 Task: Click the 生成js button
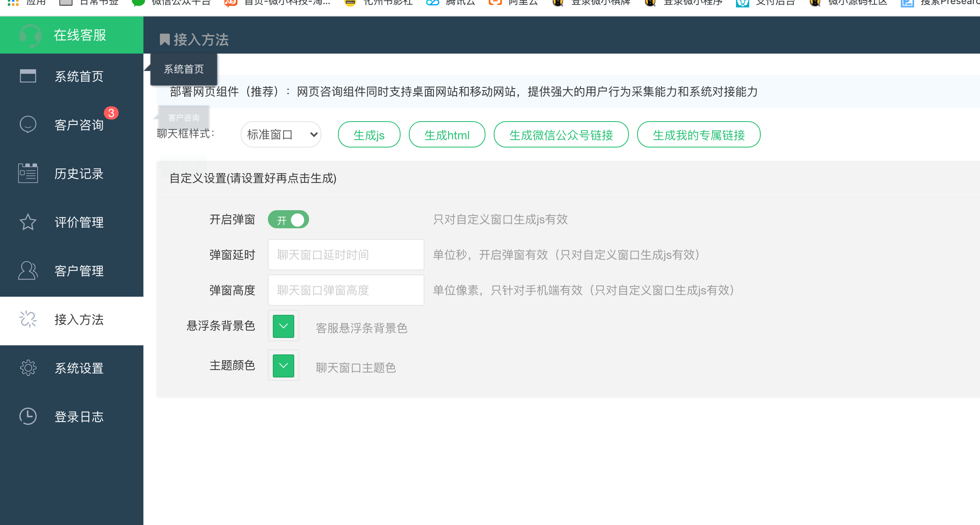tap(369, 134)
